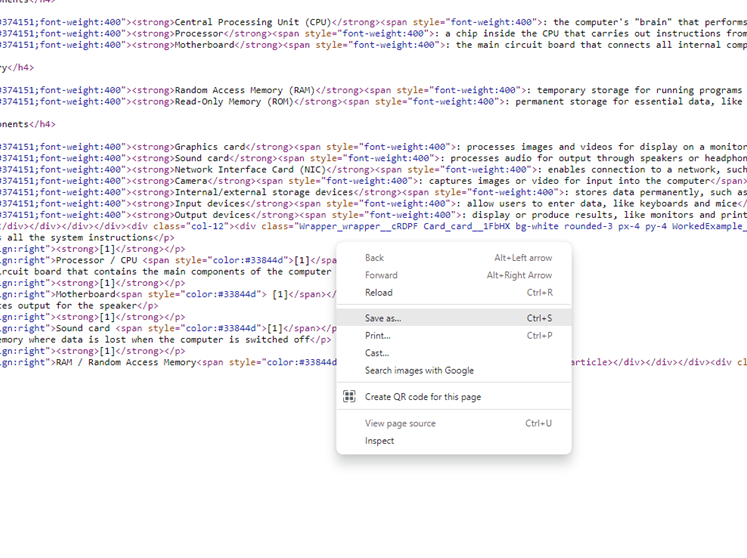Select Print... from the context menu
Image resolution: width=747 pixels, height=558 pixels.
377,336
